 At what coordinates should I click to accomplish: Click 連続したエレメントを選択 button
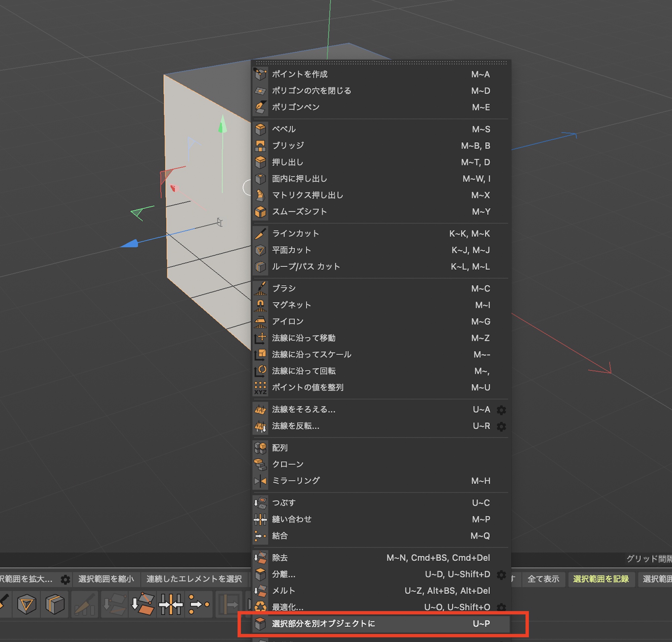coord(194,579)
